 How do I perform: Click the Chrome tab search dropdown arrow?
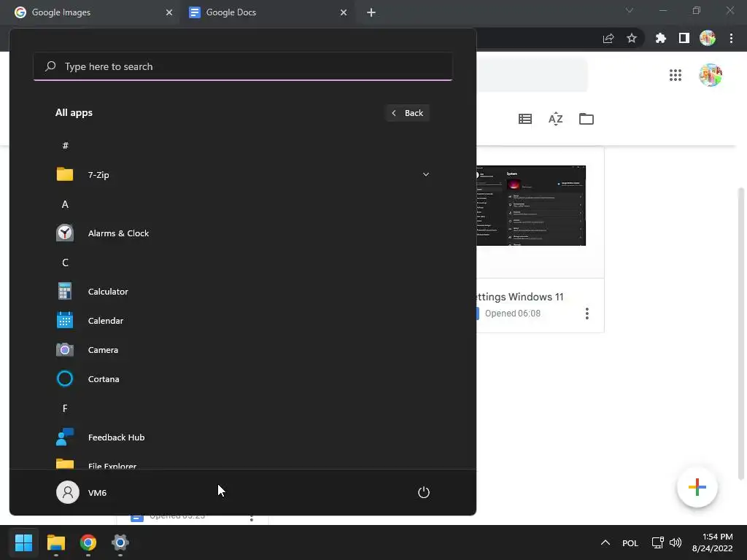(630, 10)
